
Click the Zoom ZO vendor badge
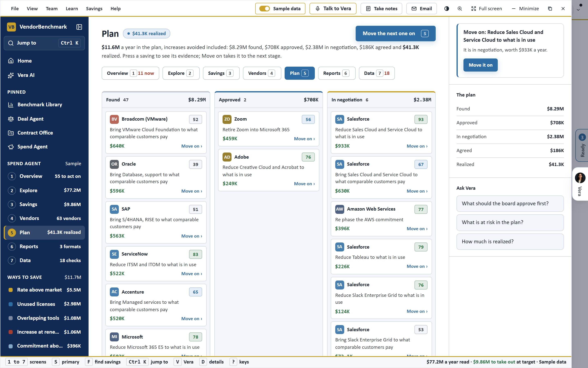(227, 119)
